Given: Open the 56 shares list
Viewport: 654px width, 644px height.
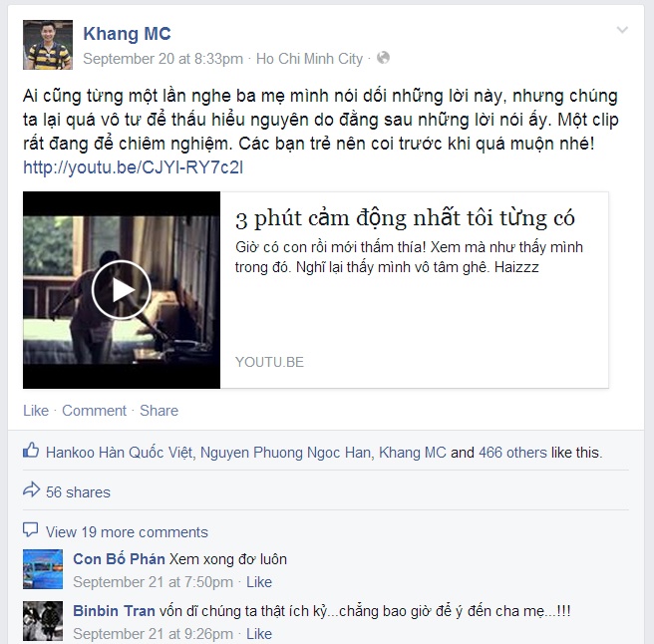Looking at the screenshot, I should 78,492.
